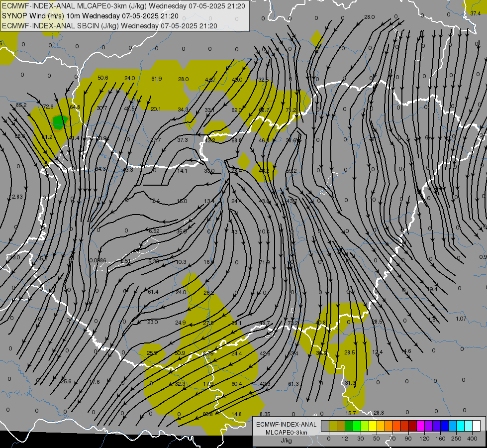Click the dark green legend swatch after 12
The height and width of the screenshot is (448, 487).
click(349, 426)
